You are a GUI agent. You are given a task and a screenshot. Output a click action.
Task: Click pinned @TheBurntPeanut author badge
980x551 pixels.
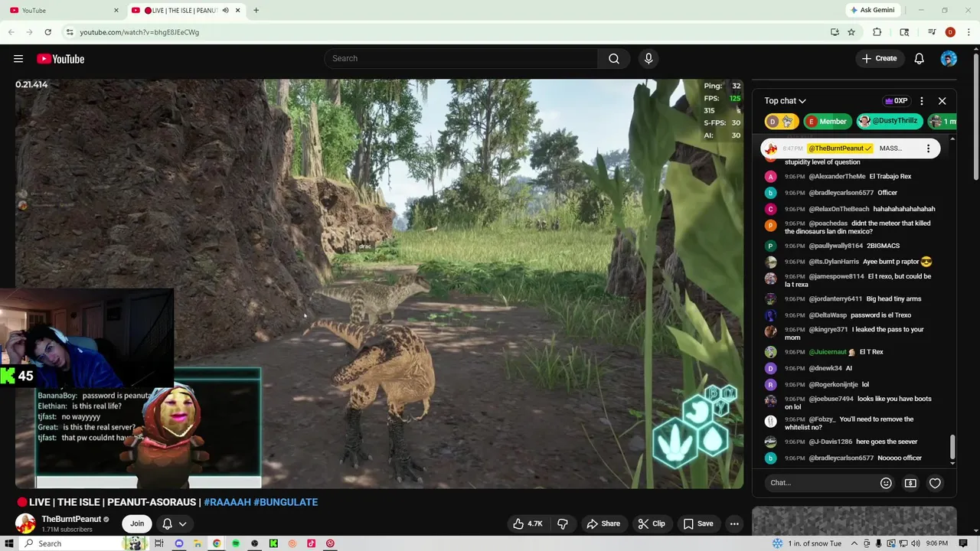pos(840,148)
